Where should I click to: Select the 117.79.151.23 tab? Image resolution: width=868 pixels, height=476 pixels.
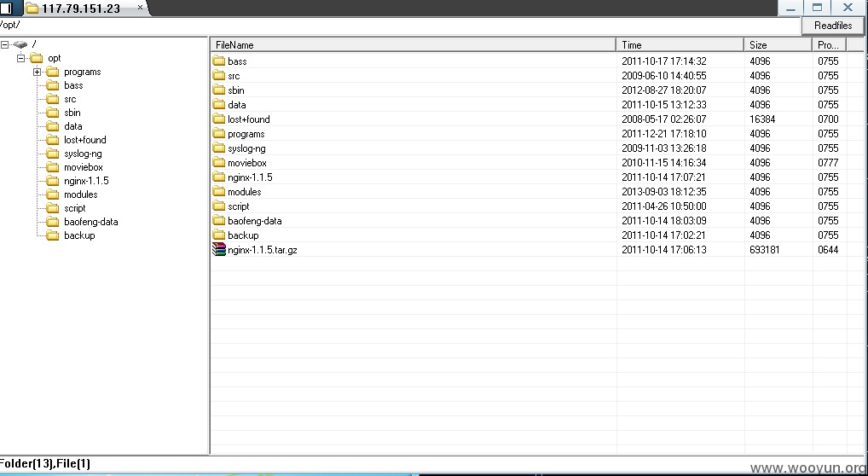(x=80, y=9)
